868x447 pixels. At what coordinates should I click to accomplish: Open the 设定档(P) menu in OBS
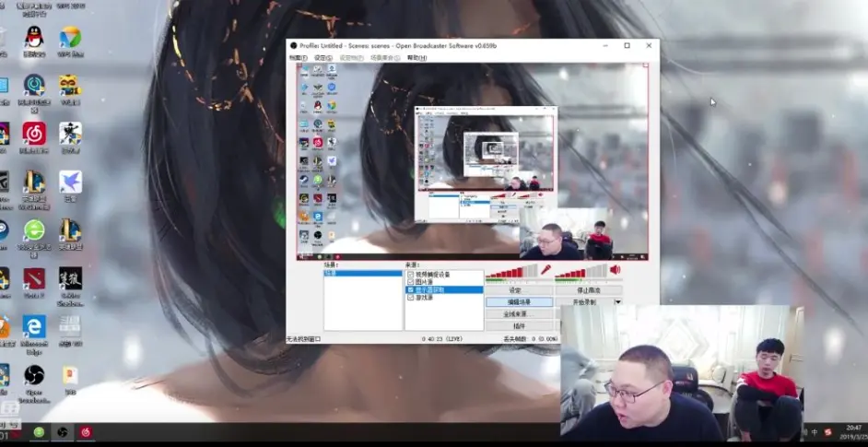(x=351, y=58)
